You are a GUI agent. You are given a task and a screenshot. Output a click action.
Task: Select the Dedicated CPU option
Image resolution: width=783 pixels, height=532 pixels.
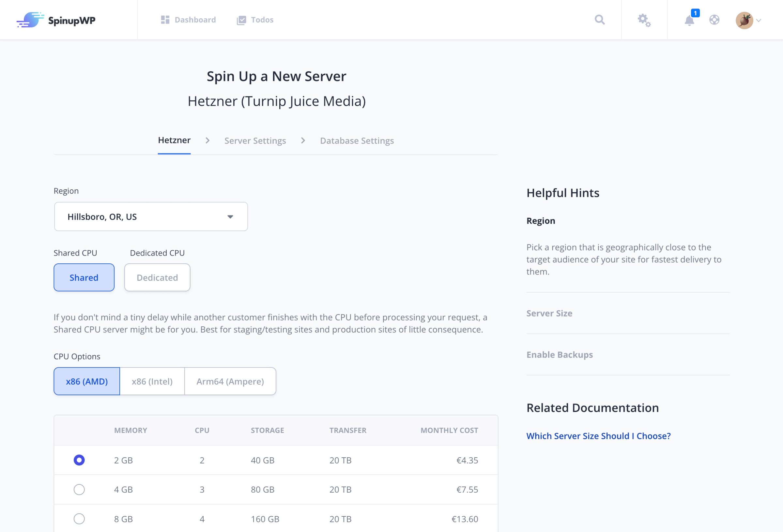[157, 277]
